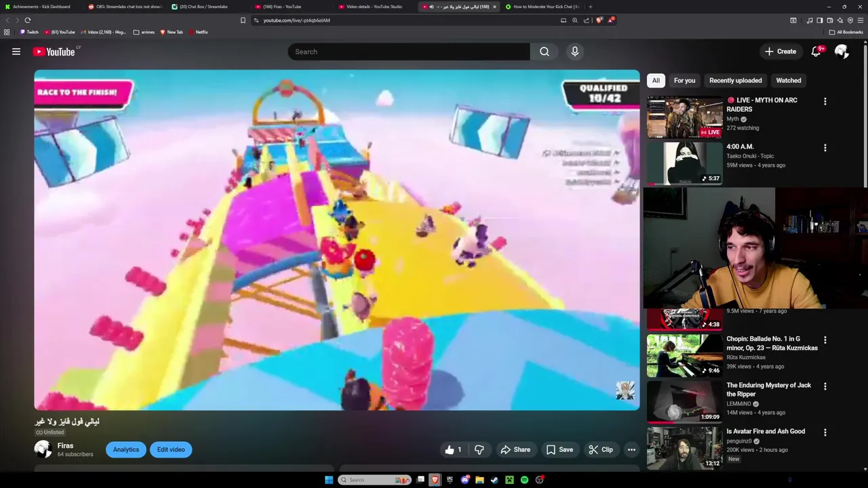Select the For you filter chip
Viewport: 868px width, 488px height.
[684, 81]
